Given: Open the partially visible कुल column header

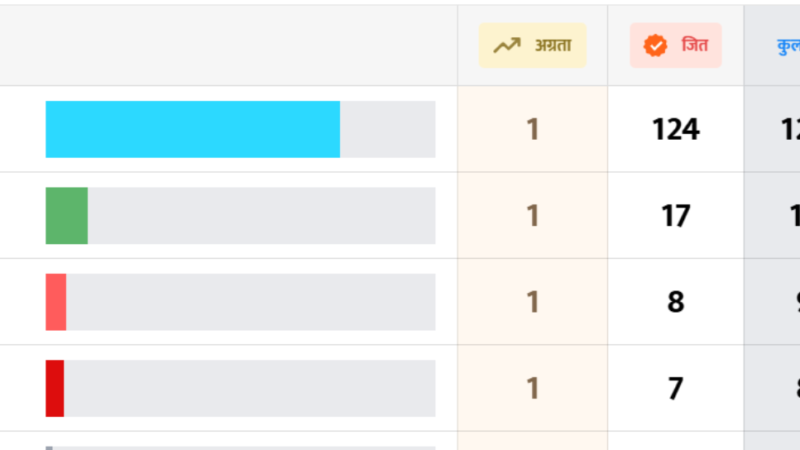Looking at the screenshot, I should [788, 45].
